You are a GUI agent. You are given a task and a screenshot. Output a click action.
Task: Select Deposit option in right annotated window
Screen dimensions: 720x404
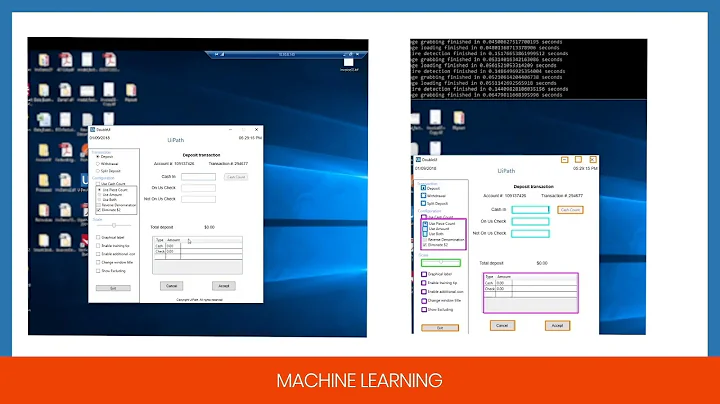pos(423,188)
